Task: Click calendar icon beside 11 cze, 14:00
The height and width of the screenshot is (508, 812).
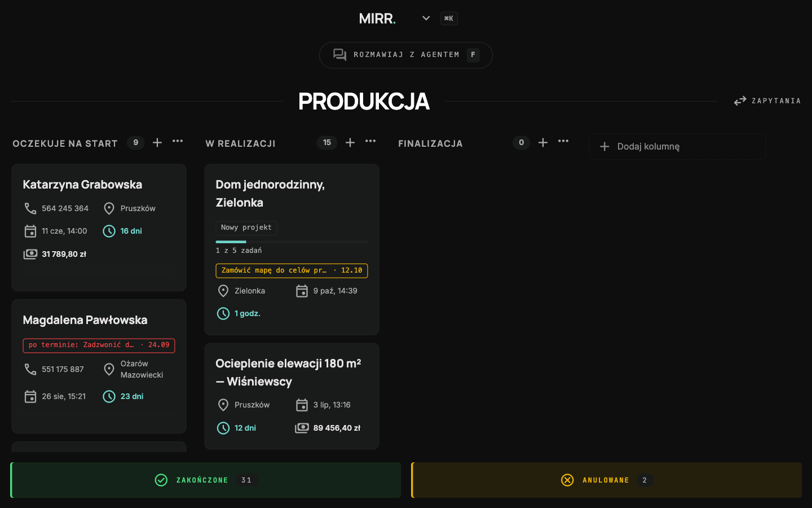Action: tap(30, 231)
